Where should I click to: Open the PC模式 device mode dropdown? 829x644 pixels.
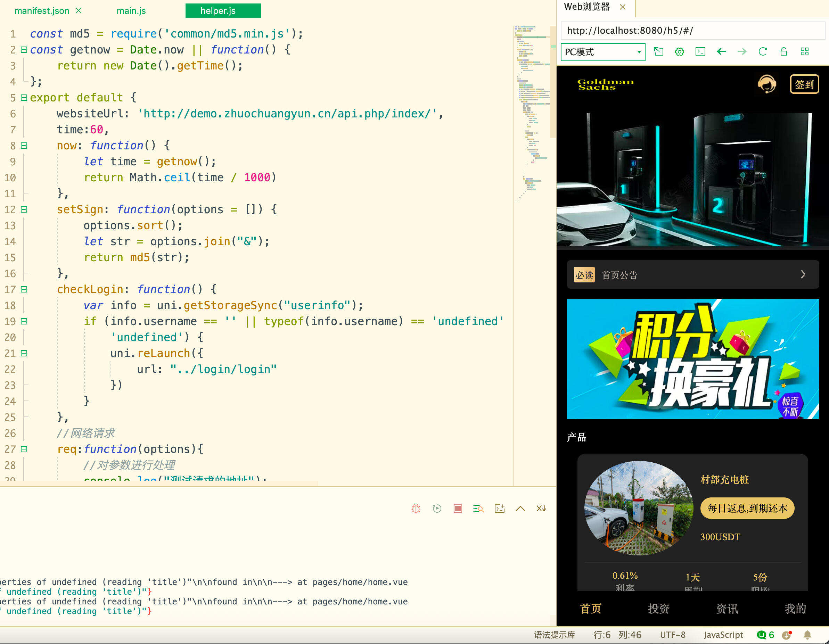click(603, 52)
